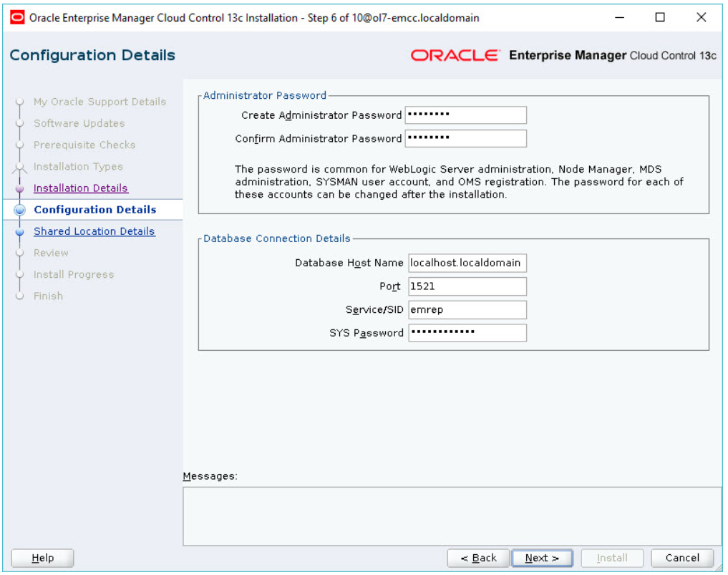Edit the Port field showing 1521
This screenshot has height=575, width=728.
[x=467, y=286]
